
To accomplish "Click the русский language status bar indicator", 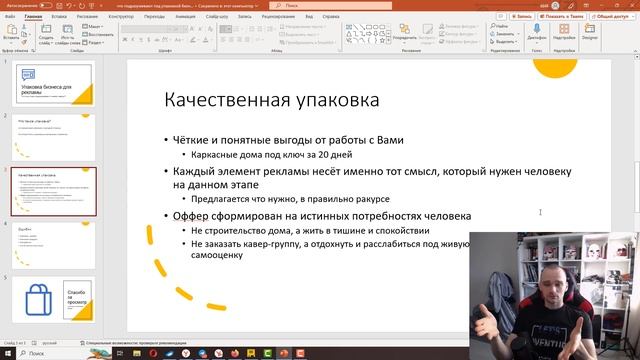I will [50, 343].
